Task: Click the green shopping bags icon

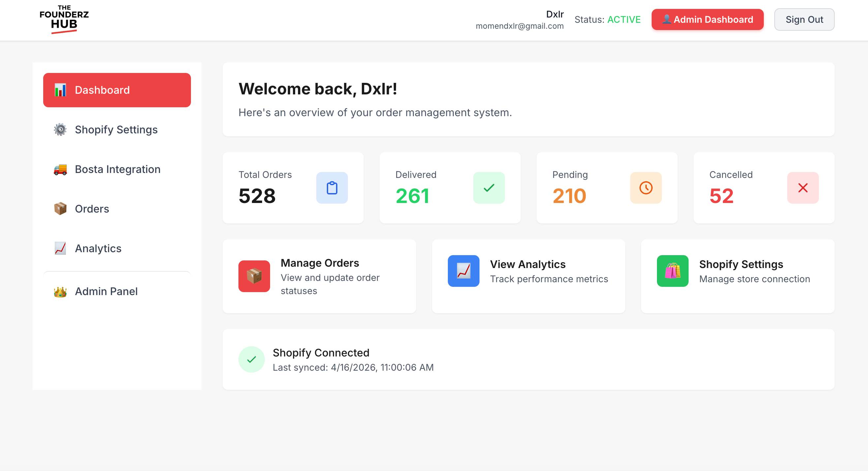Action: [x=672, y=271]
